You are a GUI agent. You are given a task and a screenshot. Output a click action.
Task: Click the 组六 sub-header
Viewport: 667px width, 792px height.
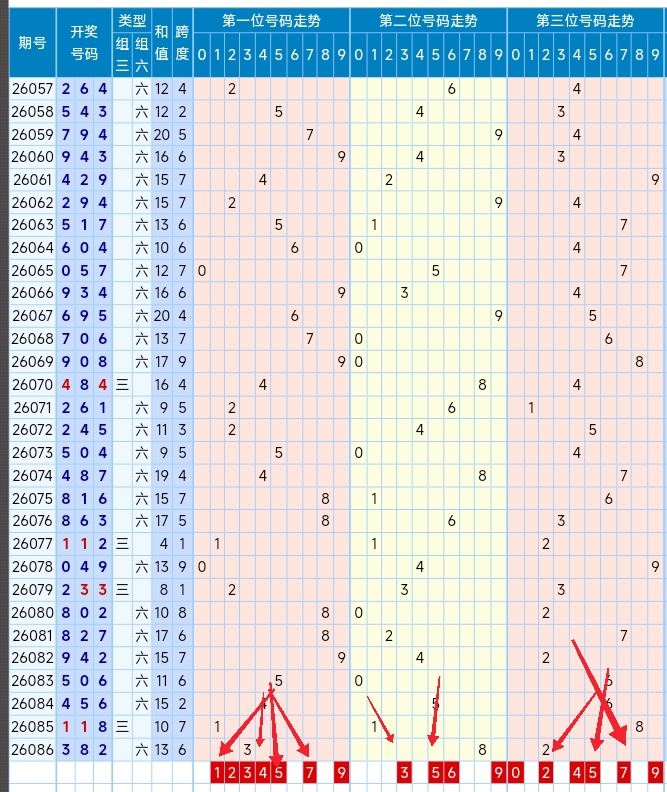(x=141, y=55)
